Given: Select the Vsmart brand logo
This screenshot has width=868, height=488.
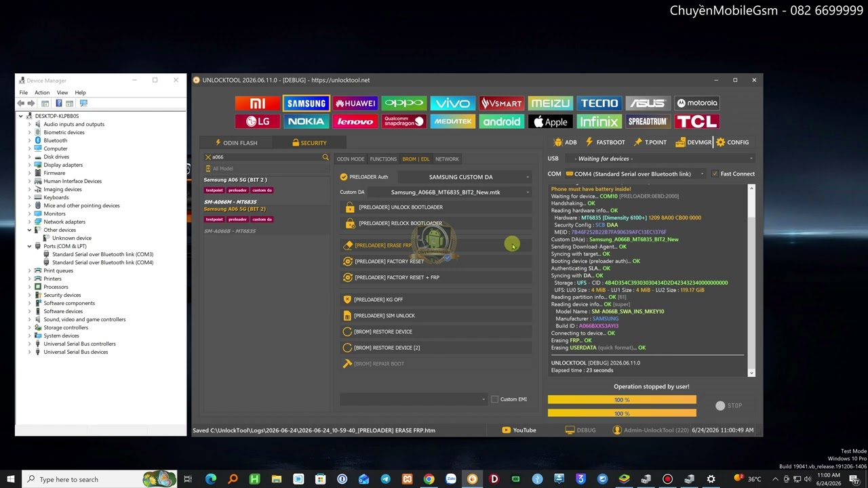Looking at the screenshot, I should (x=502, y=103).
